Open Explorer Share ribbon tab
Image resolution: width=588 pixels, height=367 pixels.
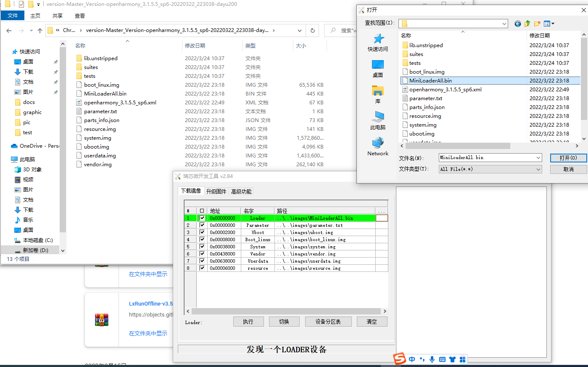click(x=58, y=16)
